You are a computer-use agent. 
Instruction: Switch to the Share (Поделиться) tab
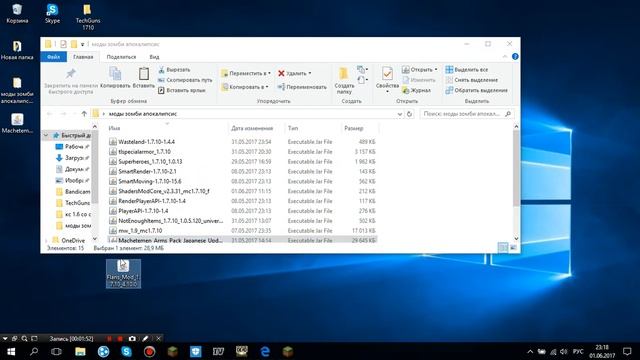(121, 57)
